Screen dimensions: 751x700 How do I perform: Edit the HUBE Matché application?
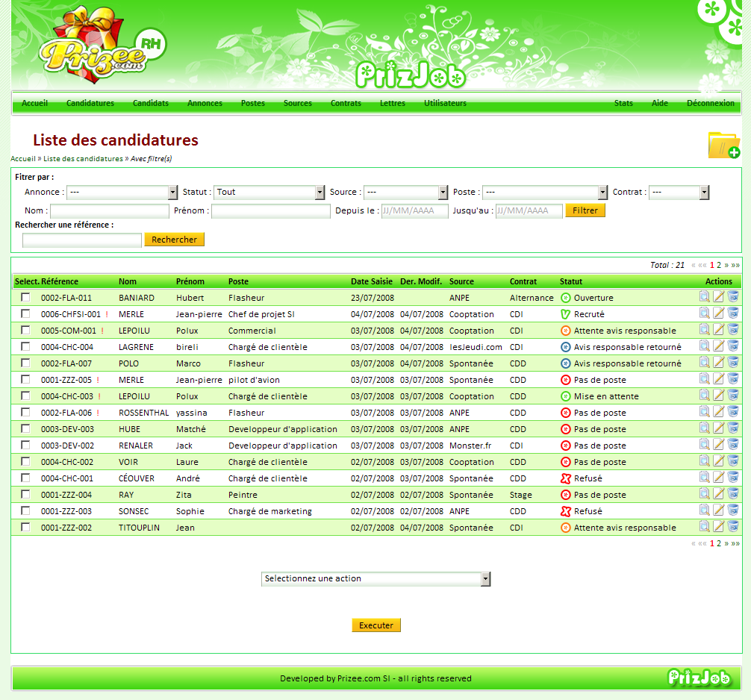tap(719, 428)
